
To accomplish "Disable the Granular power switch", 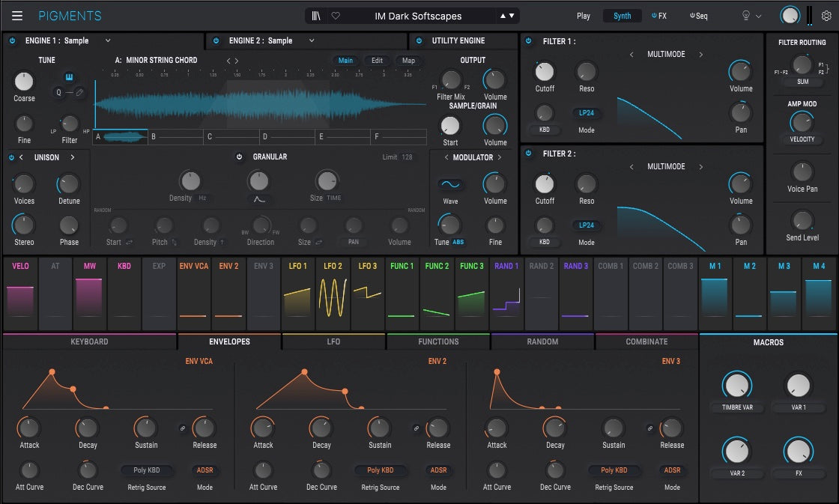I will (x=240, y=157).
